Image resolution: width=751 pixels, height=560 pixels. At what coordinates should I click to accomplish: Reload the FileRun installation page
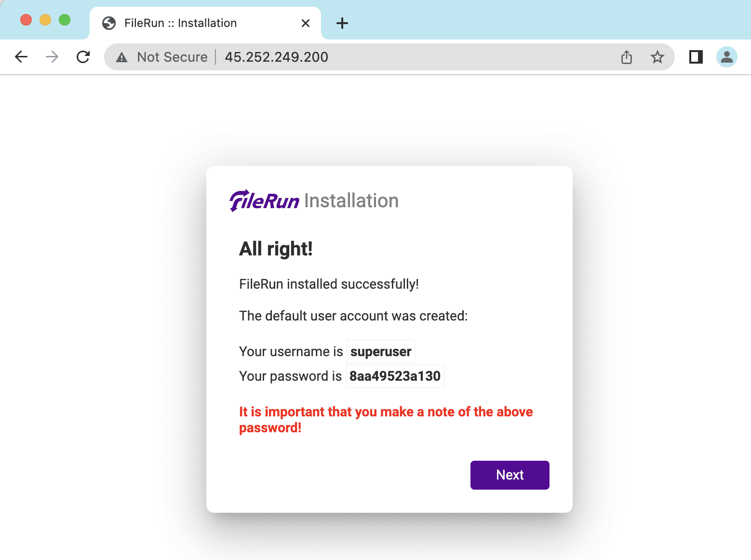[x=83, y=57]
